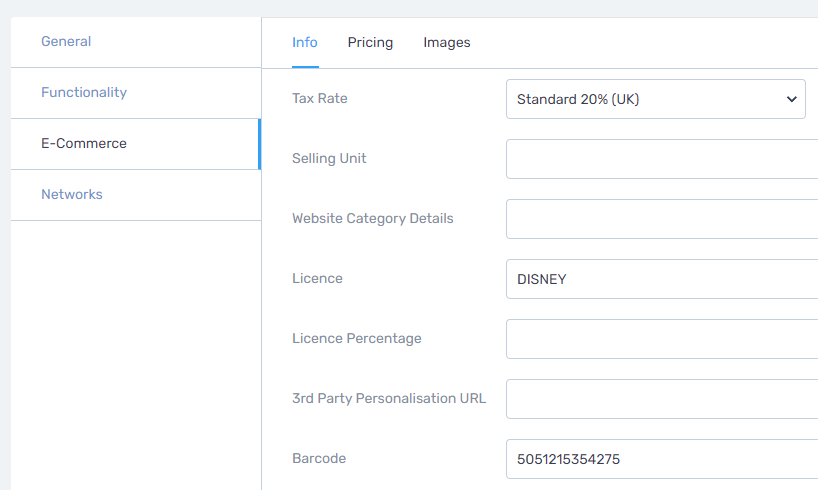Click the Barcode label text
818x490 pixels.
(319, 458)
